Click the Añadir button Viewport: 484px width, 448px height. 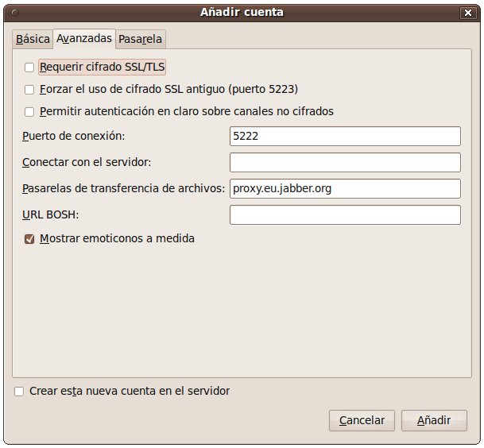(434, 420)
